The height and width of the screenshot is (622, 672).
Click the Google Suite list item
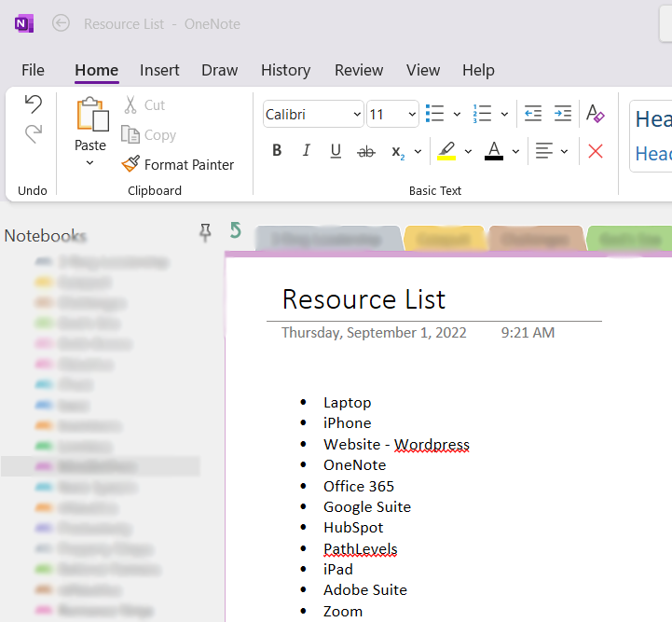coord(367,507)
